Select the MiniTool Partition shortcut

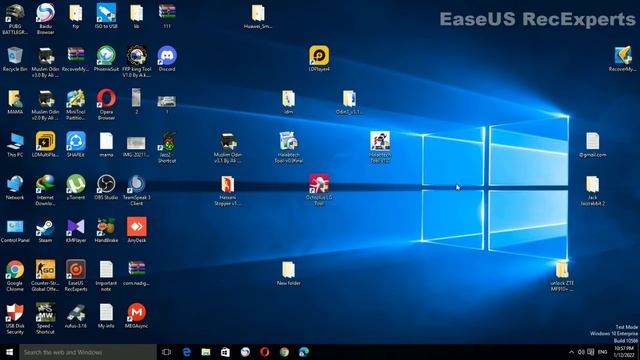76,104
